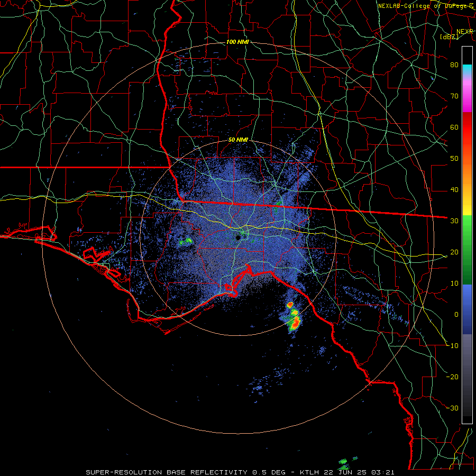This screenshot has width=476, height=476.
Task: Click the green echo west of the radar
Action: tap(186, 242)
